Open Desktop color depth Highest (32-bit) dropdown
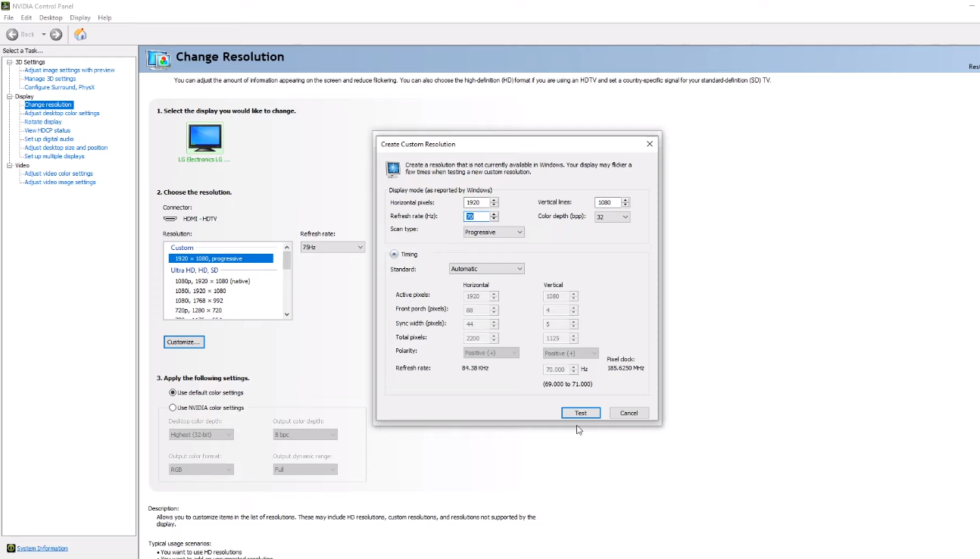The width and height of the screenshot is (980, 559). coord(201,435)
